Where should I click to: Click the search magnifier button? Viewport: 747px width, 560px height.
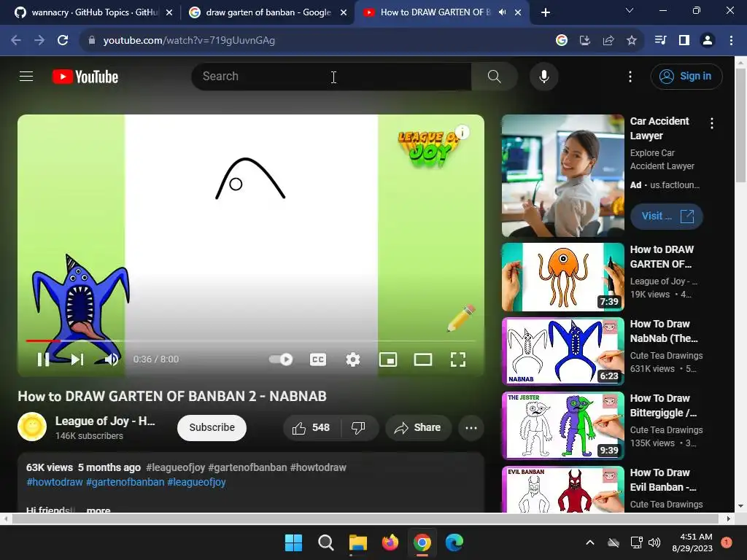point(494,76)
